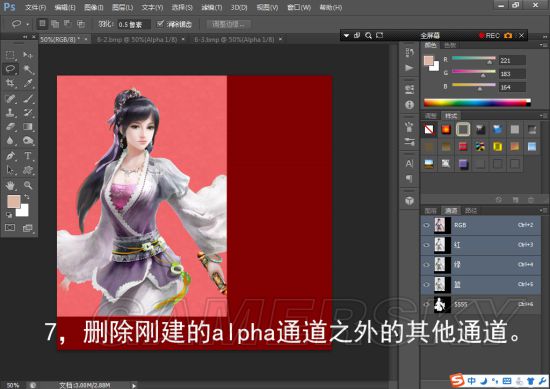The height and width of the screenshot is (389, 550).
Task: Select the Zoom tool
Action: tap(28, 185)
